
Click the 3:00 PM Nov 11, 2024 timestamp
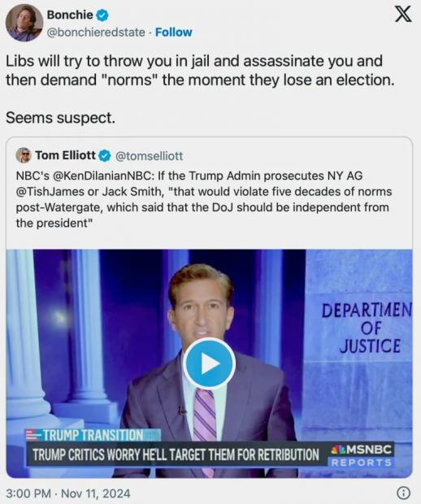coord(68,493)
